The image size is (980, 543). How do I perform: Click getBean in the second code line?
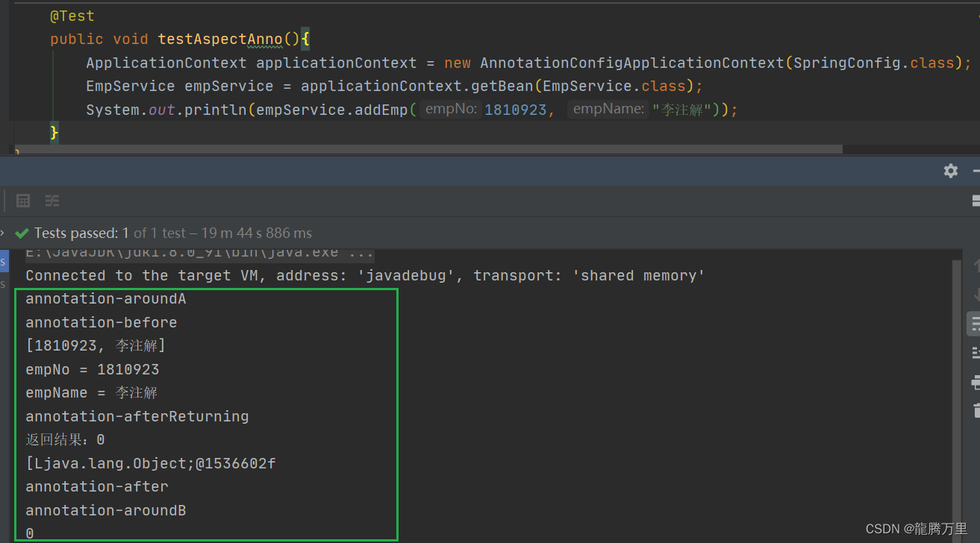click(502, 87)
